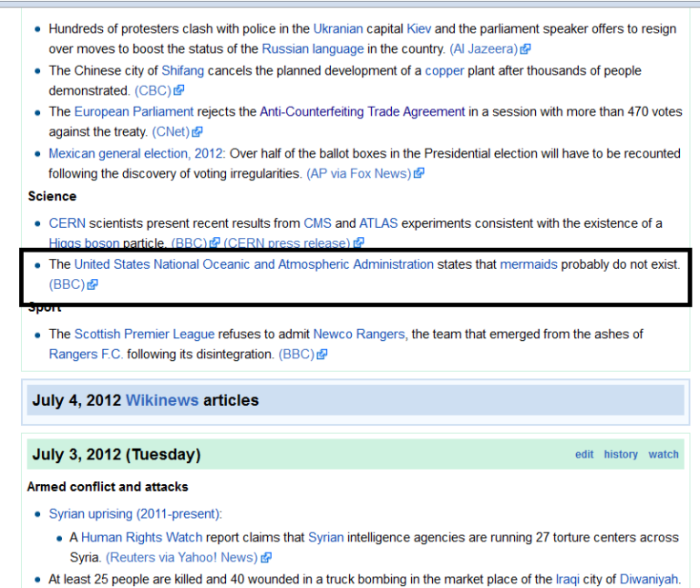
Task: Open the history link for July 3, 2012
Action: tap(621, 454)
